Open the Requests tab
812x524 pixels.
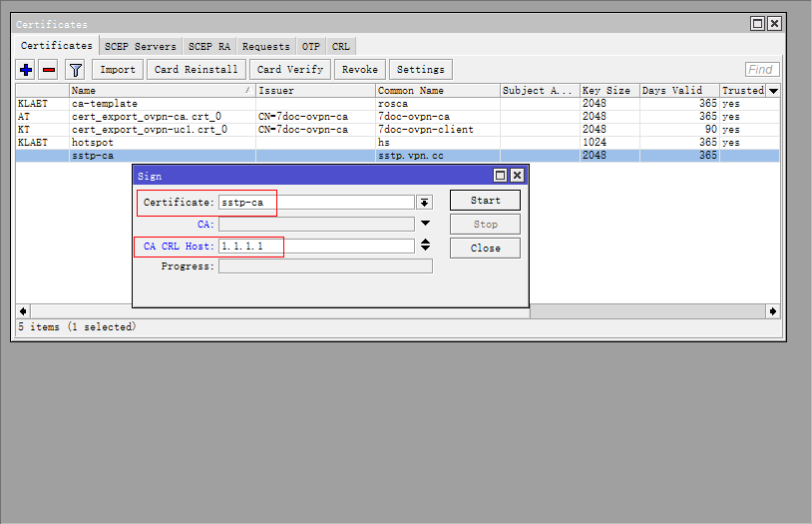(266, 46)
